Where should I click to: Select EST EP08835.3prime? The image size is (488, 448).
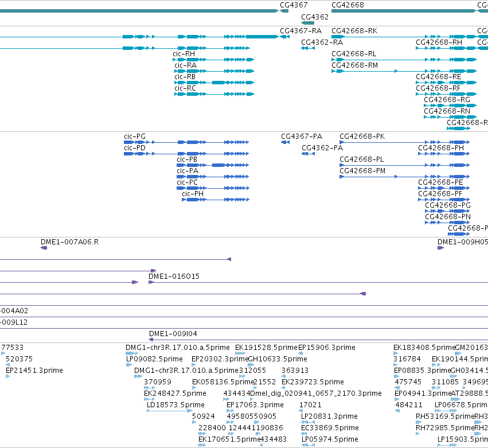click(x=422, y=371)
